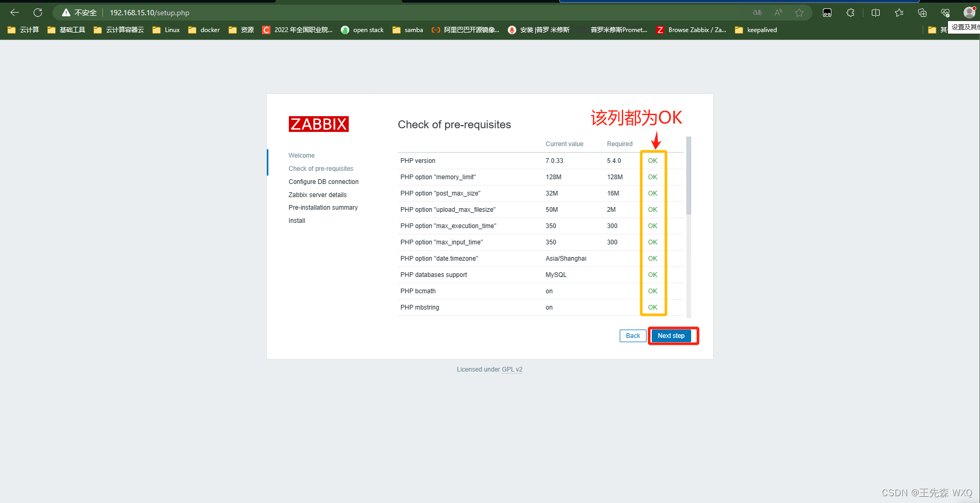
Task: Click PHP option "post_max_size" text
Action: click(440, 193)
